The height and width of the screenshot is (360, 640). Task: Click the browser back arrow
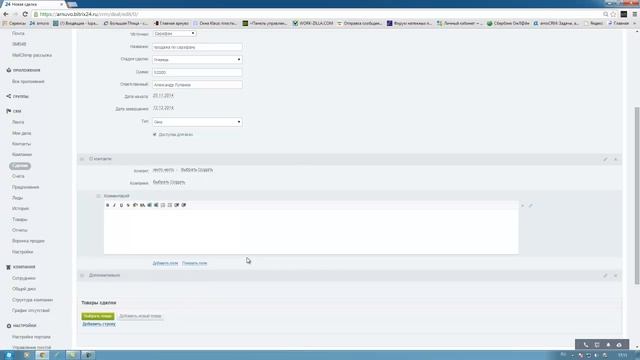tap(6, 14)
